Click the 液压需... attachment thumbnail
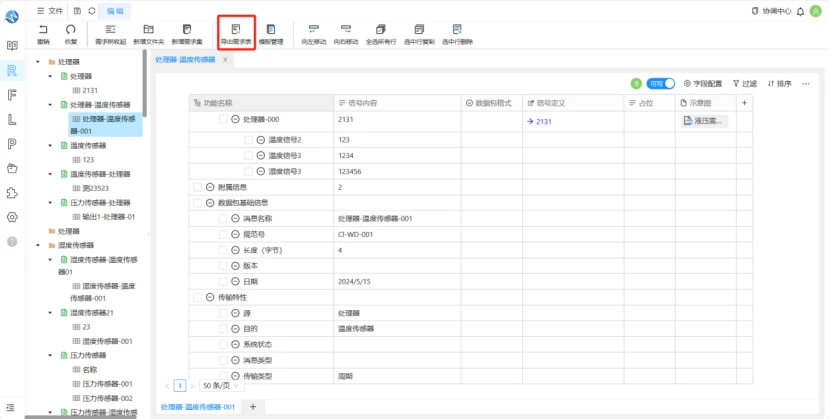Image resolution: width=830 pixels, height=419 pixels. (705, 121)
